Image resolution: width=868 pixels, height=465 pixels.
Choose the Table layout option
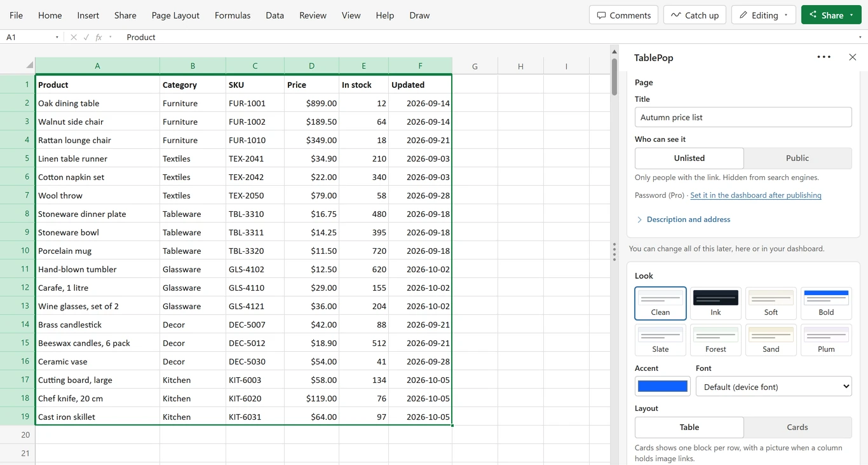pos(689,427)
